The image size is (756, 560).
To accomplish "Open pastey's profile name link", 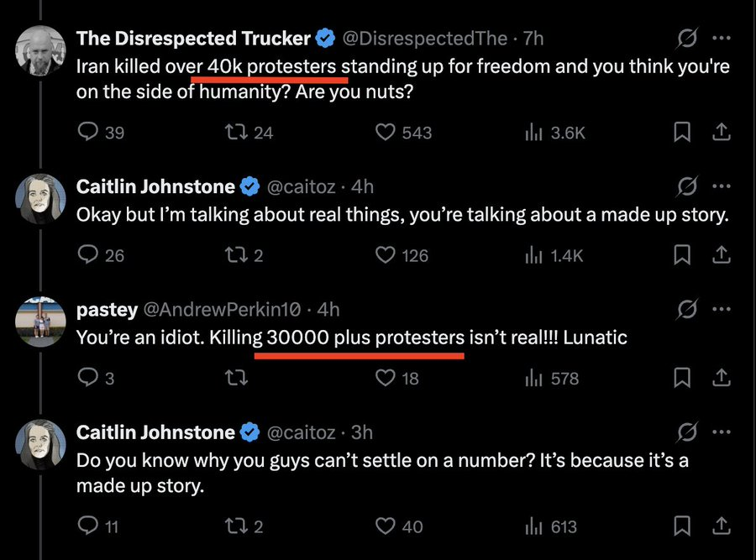I will tap(107, 310).
